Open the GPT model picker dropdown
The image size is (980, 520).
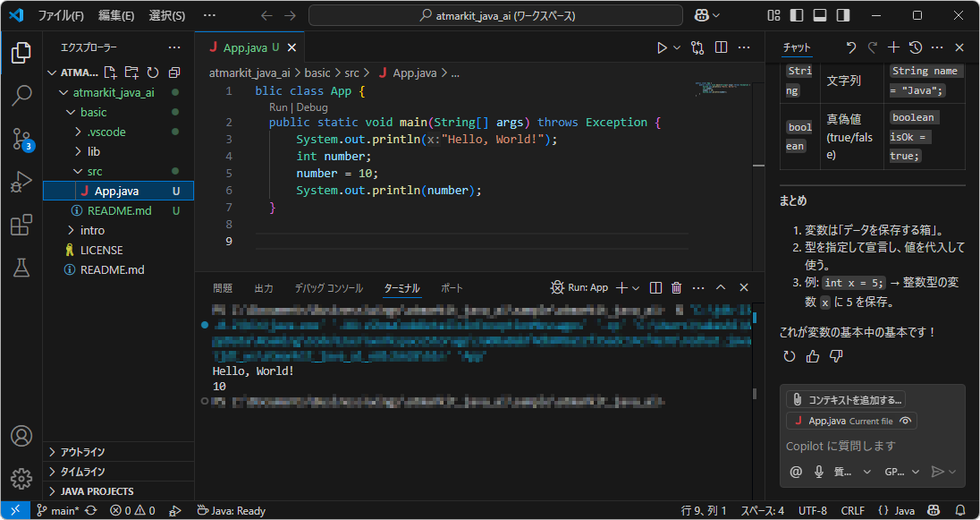click(x=901, y=472)
